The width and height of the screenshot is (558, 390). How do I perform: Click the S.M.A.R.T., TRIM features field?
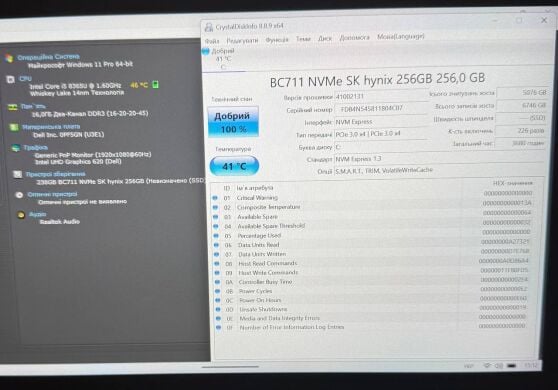438,171
